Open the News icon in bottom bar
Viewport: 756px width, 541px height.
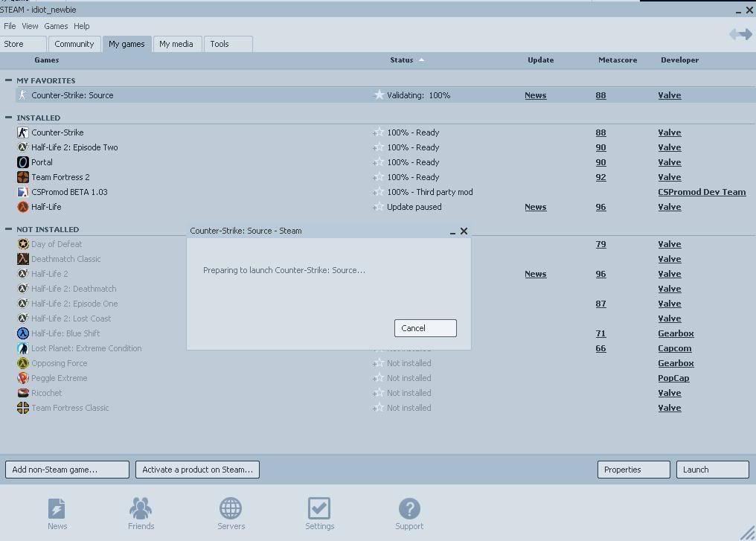pos(57,509)
